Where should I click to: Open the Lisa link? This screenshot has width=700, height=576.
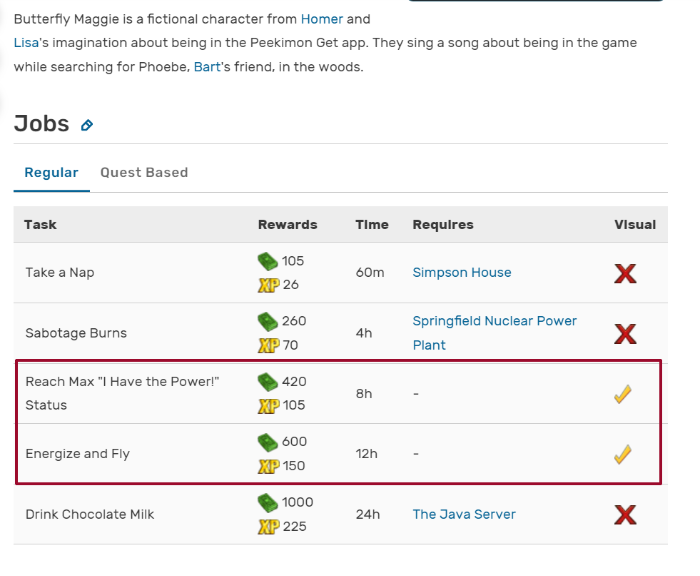(26, 43)
